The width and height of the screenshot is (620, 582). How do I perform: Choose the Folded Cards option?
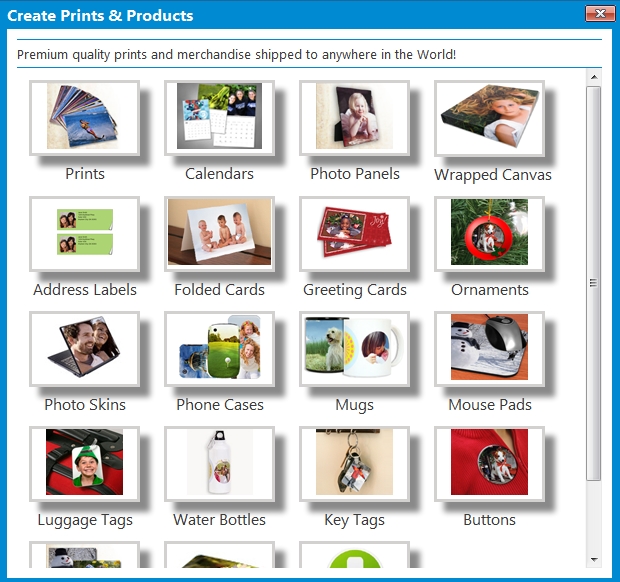pos(219,233)
